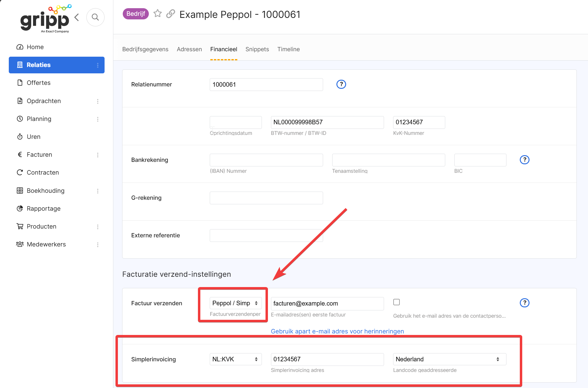Open the Nederland country code dropdown
588x388 pixels.
pyautogui.click(x=449, y=359)
